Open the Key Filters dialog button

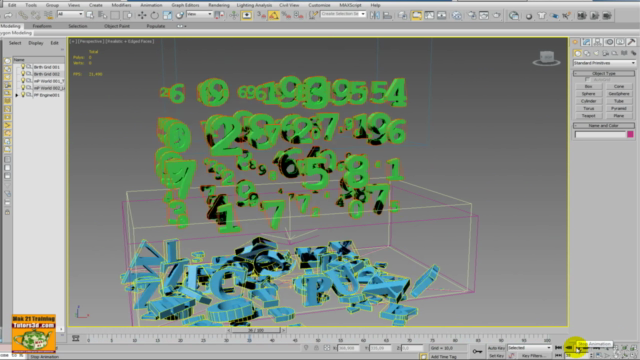[533, 356]
